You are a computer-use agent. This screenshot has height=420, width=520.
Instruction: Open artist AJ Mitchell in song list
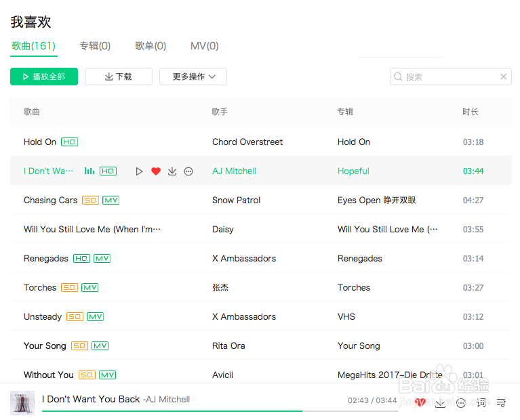tap(234, 171)
